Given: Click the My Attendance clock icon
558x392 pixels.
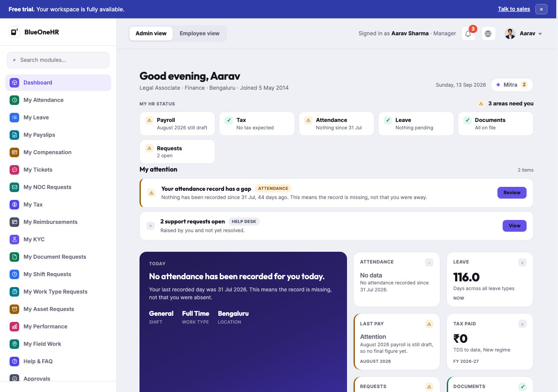Looking at the screenshot, I should tap(14, 100).
